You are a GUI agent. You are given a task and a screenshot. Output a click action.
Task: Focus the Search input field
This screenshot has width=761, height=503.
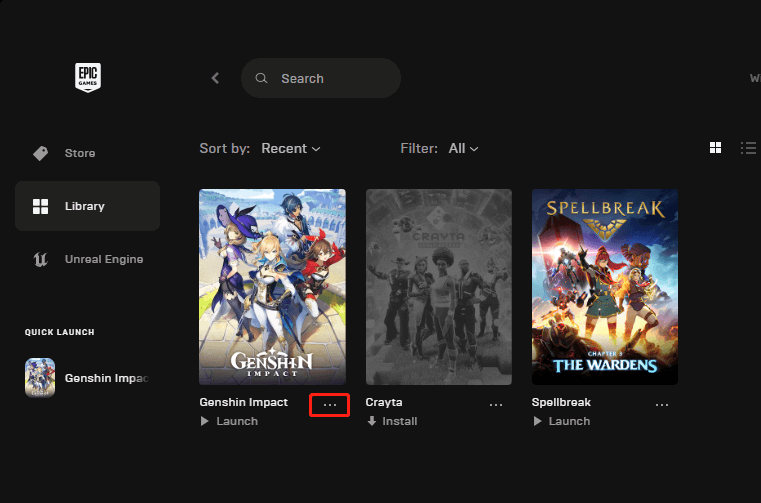321,78
